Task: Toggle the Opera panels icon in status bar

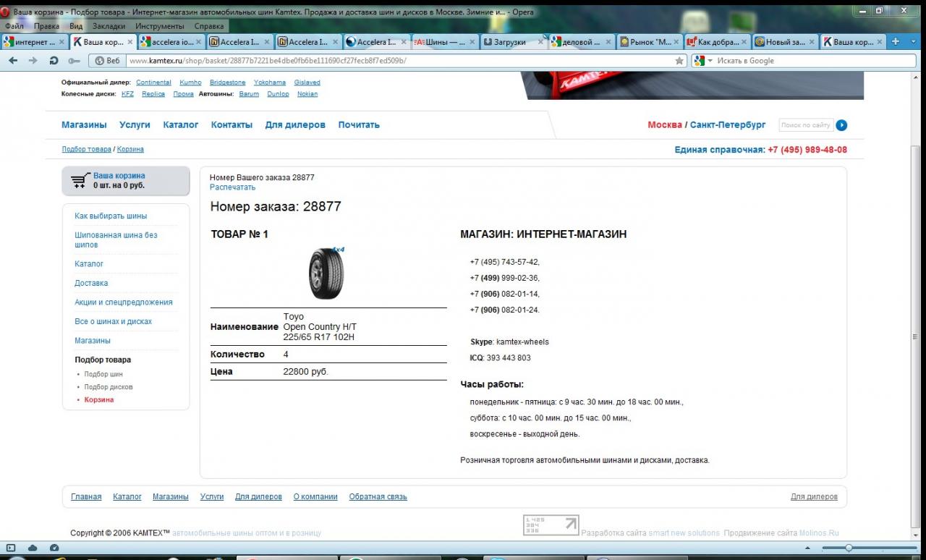Action: 12,548
